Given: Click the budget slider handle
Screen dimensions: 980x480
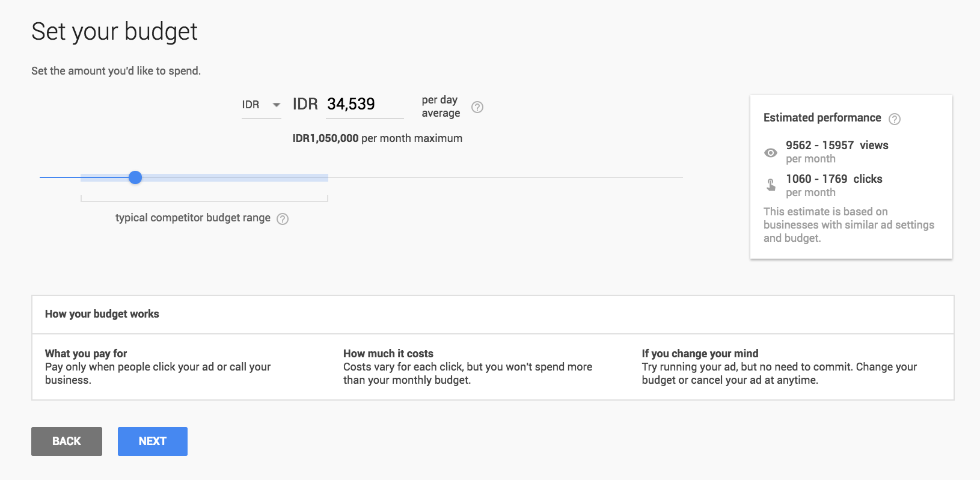Looking at the screenshot, I should (x=135, y=177).
